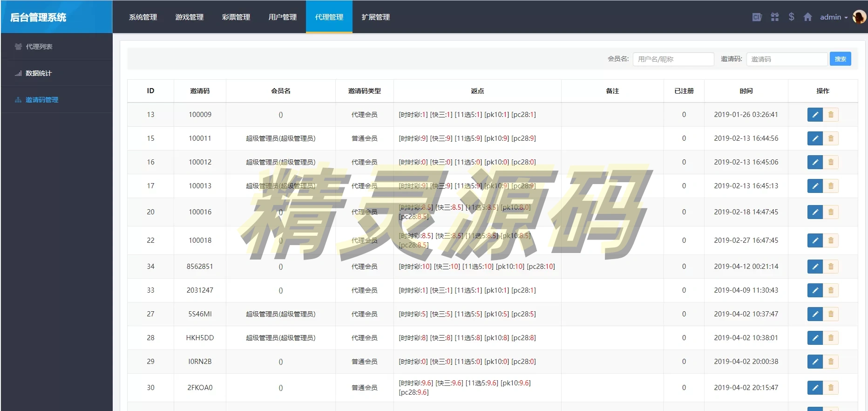Image resolution: width=868 pixels, height=411 pixels.
Task: Click the 邀请码类型 column header
Action: click(x=365, y=91)
